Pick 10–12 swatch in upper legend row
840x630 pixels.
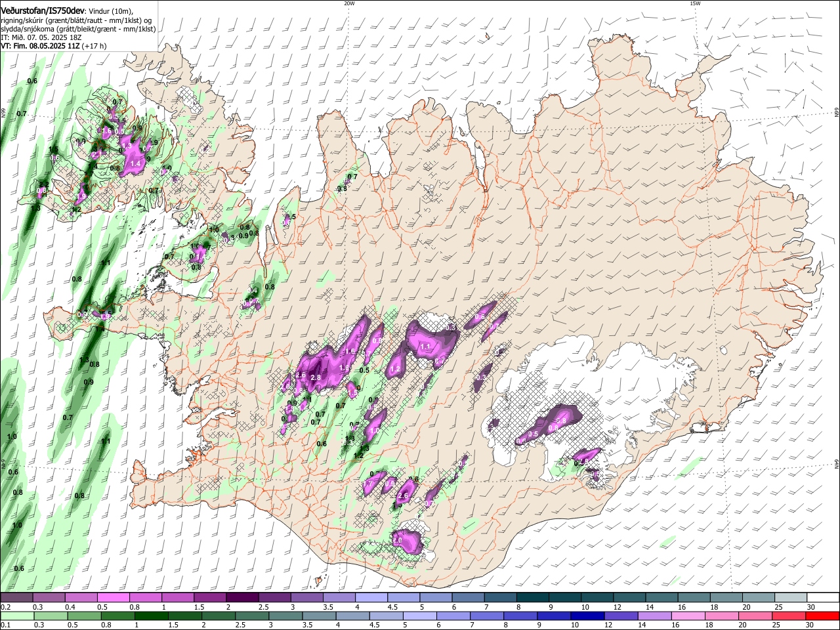click(x=597, y=598)
